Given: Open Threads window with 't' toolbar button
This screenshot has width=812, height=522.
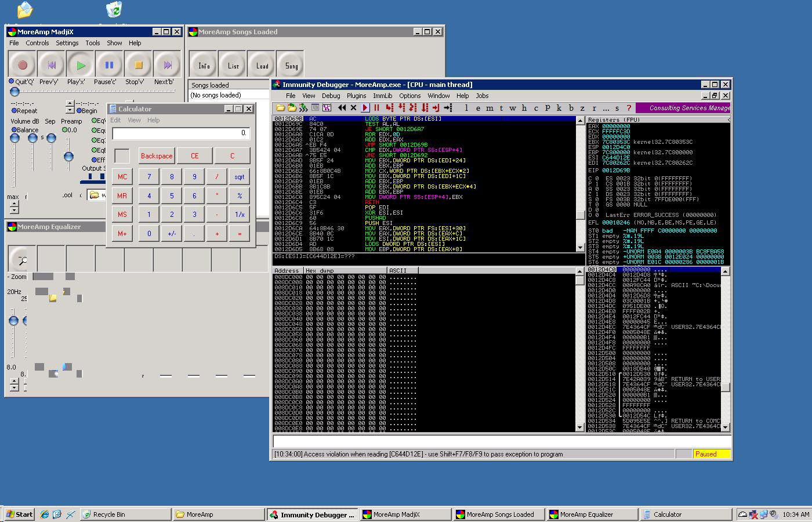Looking at the screenshot, I should click(501, 108).
